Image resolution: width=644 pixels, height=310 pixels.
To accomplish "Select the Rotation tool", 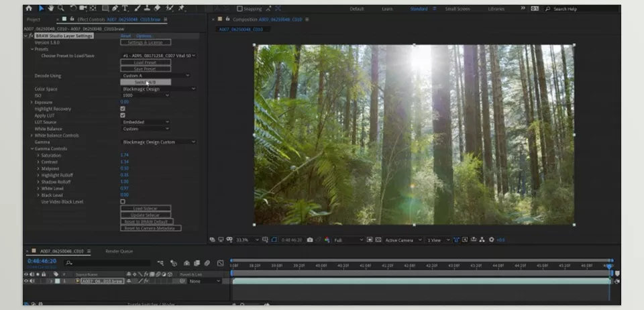I will point(73,8).
